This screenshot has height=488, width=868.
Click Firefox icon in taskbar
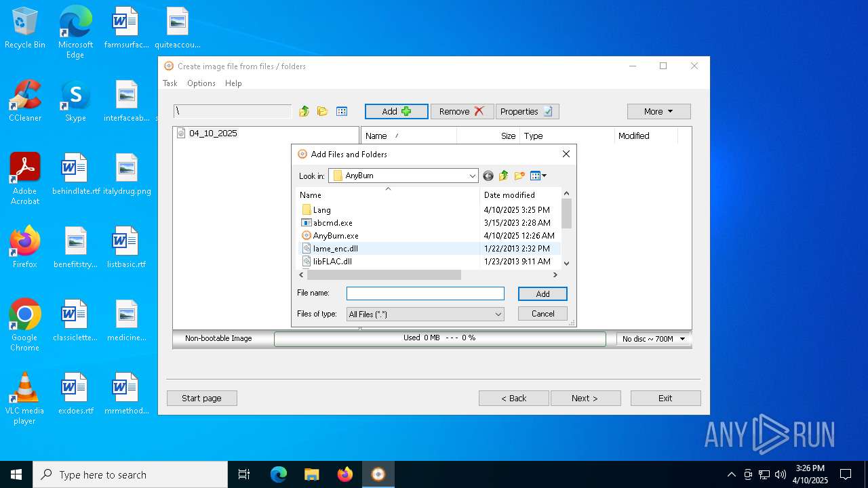click(345, 474)
